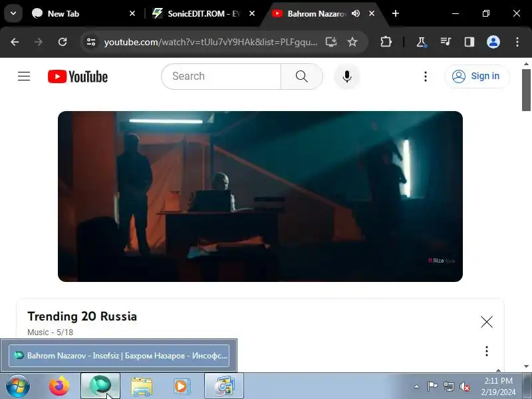Click the YouTube Search field
This screenshot has height=399, width=532.
pyautogui.click(x=221, y=76)
